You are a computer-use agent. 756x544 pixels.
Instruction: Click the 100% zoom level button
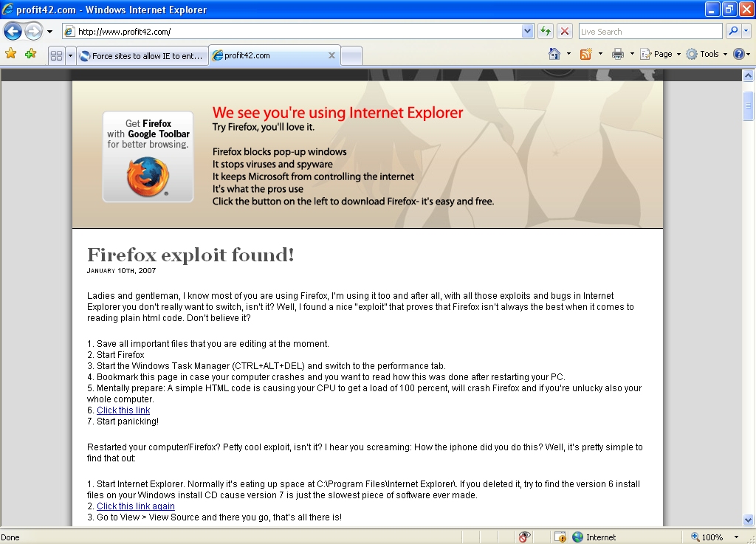coord(707,537)
